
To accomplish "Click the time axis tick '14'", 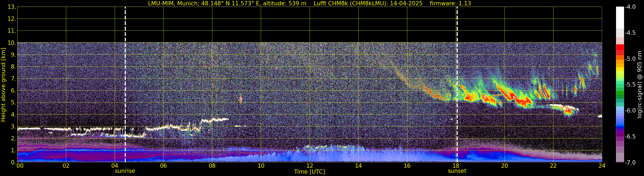I will [x=358, y=166].
